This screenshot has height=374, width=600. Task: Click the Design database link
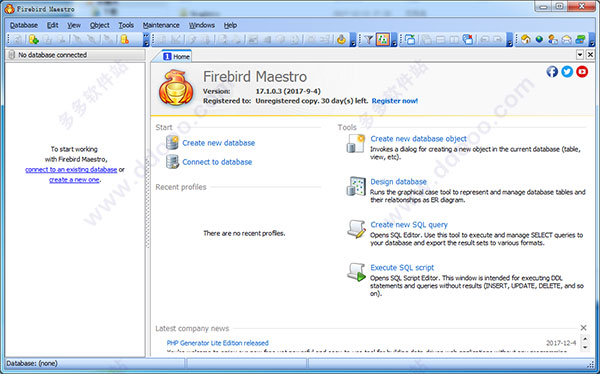pyautogui.click(x=398, y=181)
